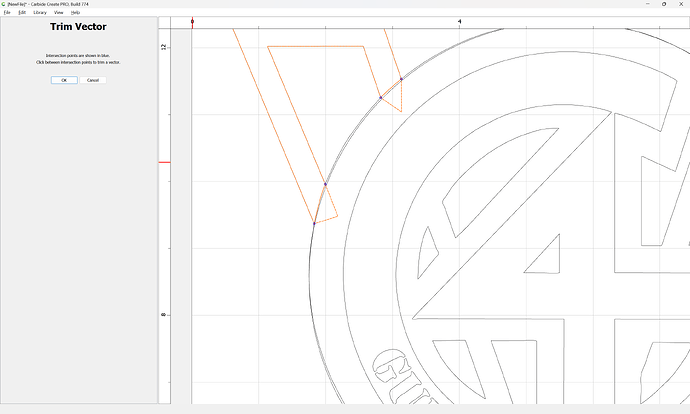
Task: Confirm trim with the OK button
Action: pos(64,80)
